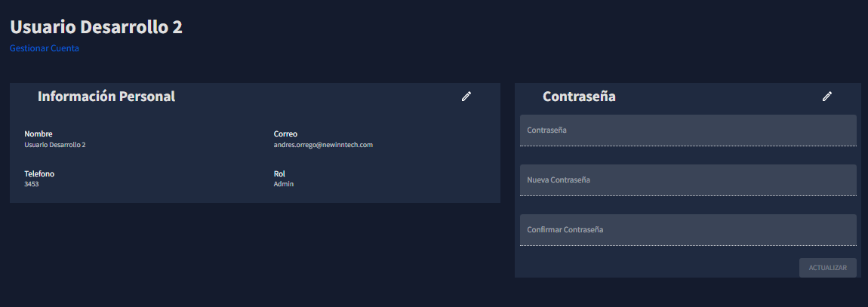868x307 pixels.
Task: Select the Admin role value
Action: (284, 184)
